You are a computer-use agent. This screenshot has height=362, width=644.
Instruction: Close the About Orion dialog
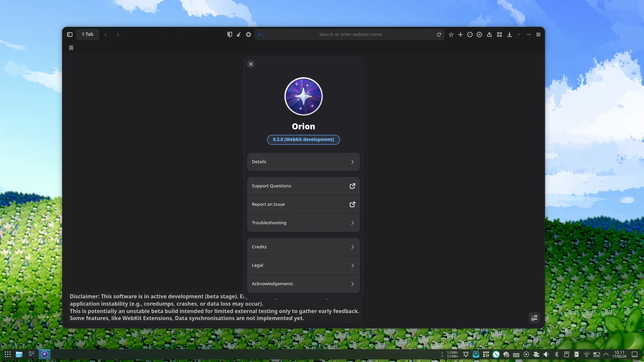click(251, 64)
